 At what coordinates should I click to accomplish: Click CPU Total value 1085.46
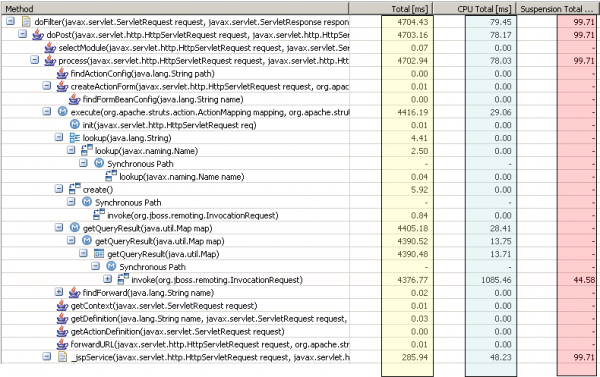(496, 280)
